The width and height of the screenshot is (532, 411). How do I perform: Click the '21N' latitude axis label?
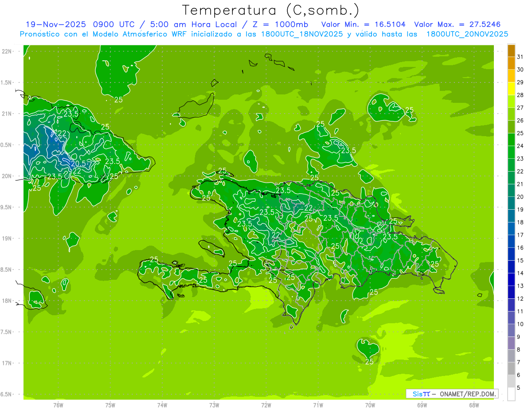point(7,114)
